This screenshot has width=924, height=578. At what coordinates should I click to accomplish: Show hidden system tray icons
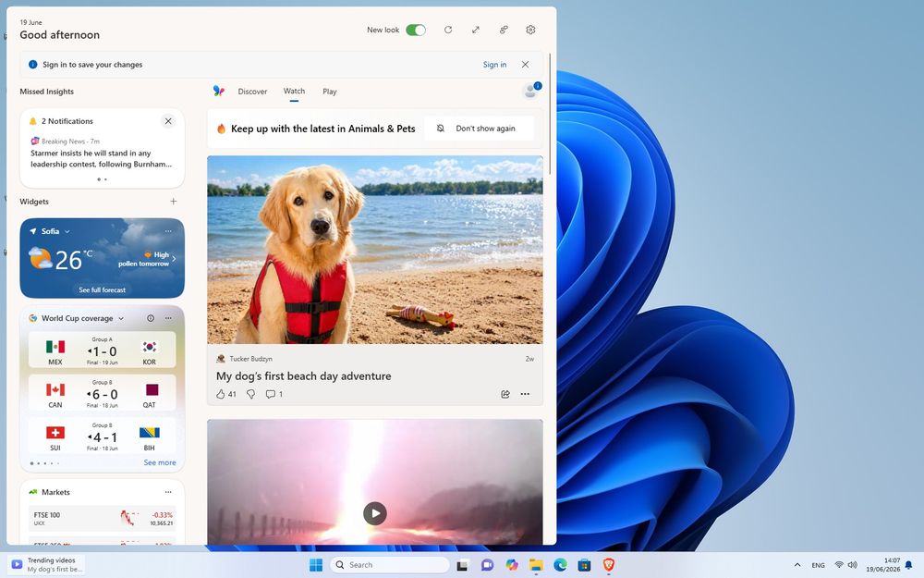(x=797, y=565)
